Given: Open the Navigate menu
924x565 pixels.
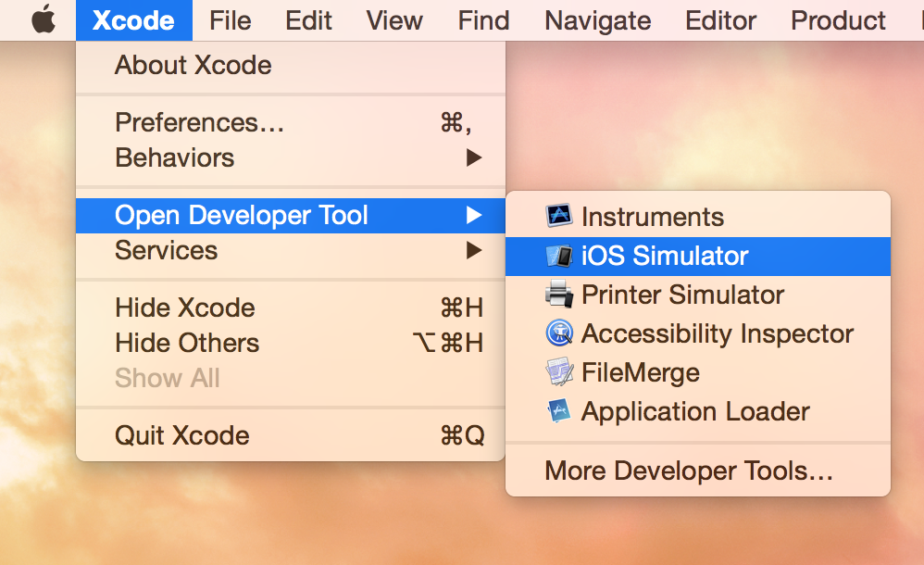Looking at the screenshot, I should point(597,20).
